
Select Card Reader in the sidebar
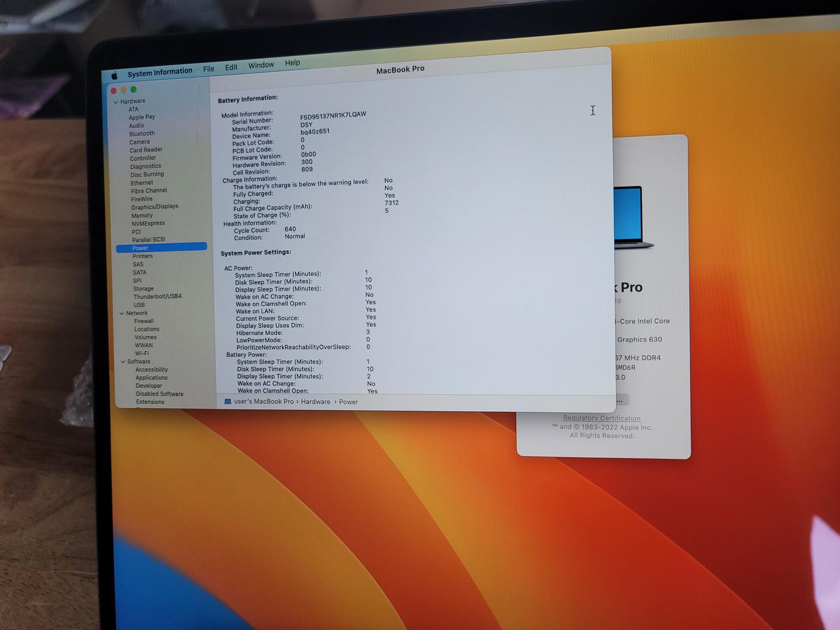(x=146, y=150)
